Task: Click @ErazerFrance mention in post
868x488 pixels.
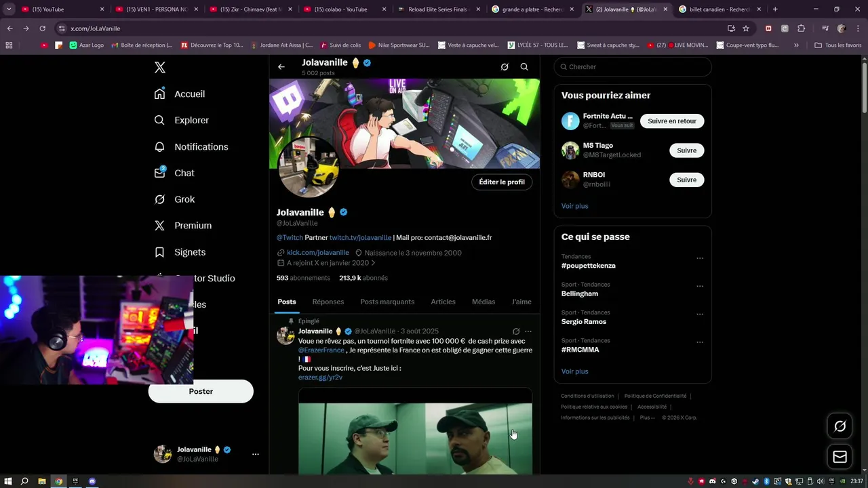Action: point(321,350)
